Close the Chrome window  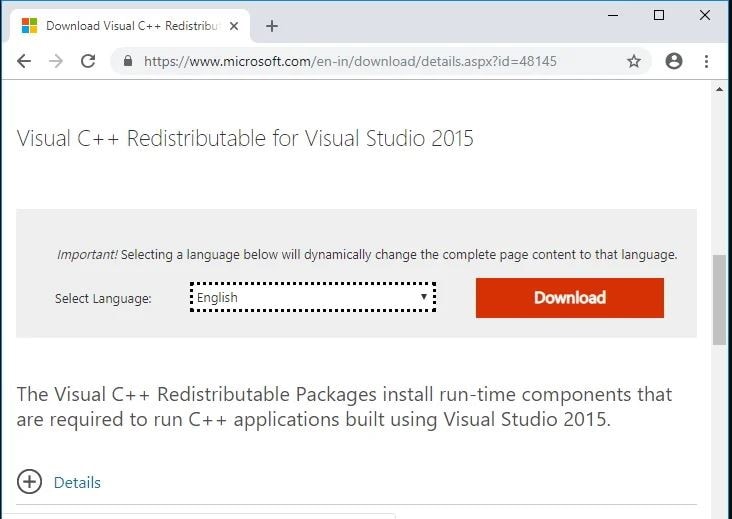click(704, 15)
